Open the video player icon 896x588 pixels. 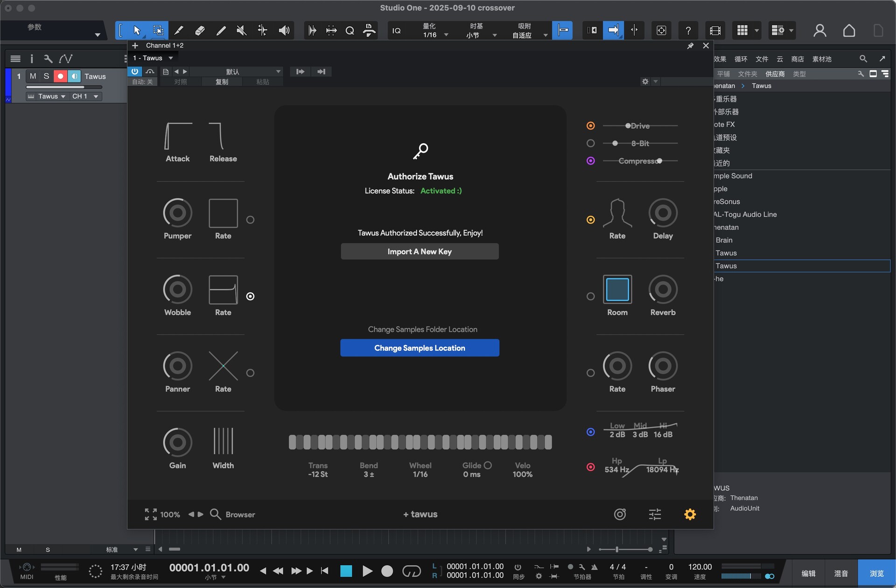(x=715, y=30)
